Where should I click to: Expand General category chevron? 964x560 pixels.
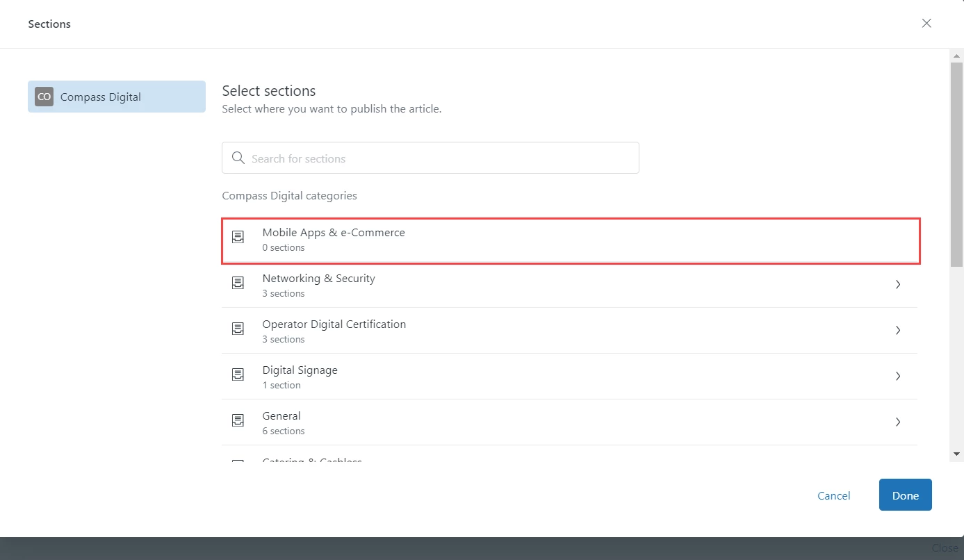coord(898,422)
